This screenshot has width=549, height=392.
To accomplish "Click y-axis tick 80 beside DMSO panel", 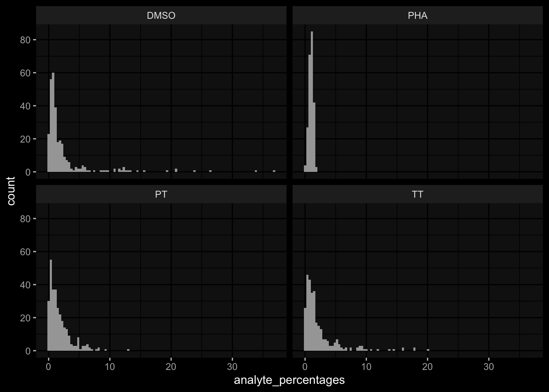I will [25, 40].
